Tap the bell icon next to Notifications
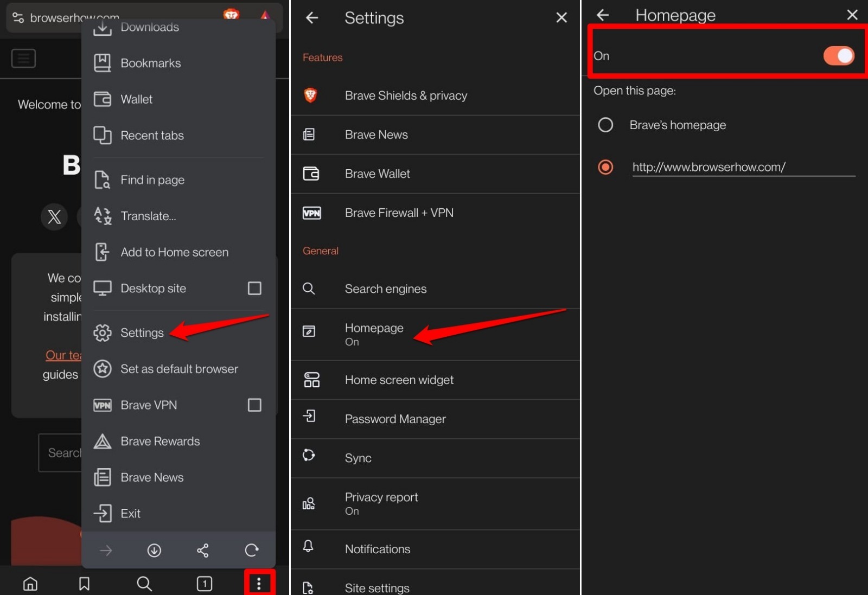The height and width of the screenshot is (595, 868). point(308,546)
